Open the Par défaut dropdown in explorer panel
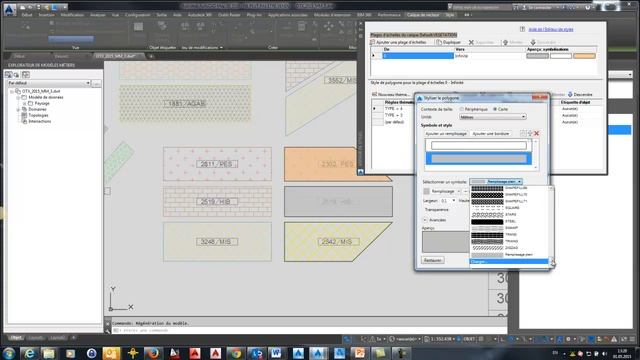 point(49,83)
